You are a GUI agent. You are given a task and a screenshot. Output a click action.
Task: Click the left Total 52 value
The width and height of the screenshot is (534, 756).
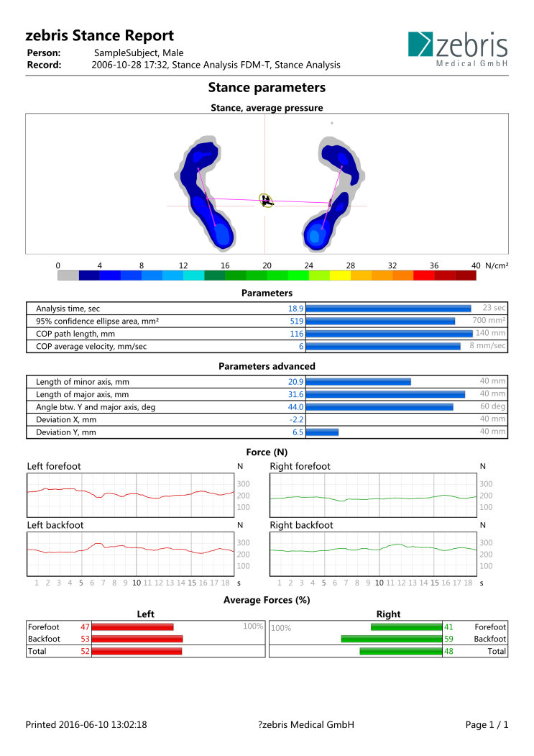click(85, 652)
